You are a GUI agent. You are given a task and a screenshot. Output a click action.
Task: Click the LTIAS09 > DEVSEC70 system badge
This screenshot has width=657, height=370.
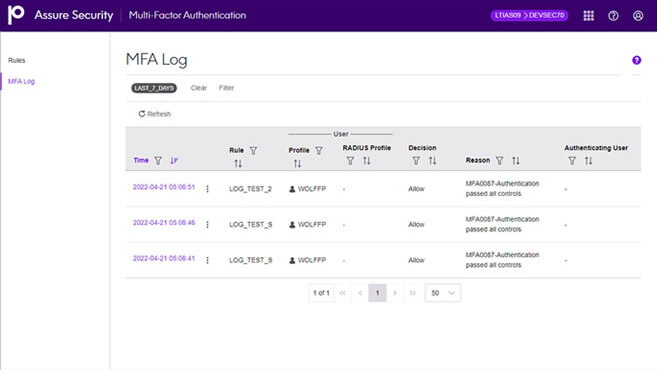click(529, 16)
